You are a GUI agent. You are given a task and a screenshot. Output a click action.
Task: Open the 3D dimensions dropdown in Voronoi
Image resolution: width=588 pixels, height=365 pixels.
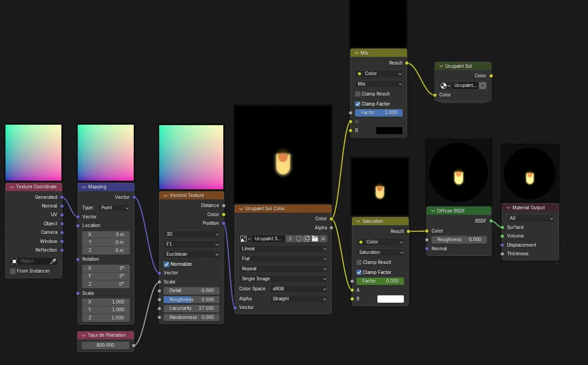[x=191, y=234]
